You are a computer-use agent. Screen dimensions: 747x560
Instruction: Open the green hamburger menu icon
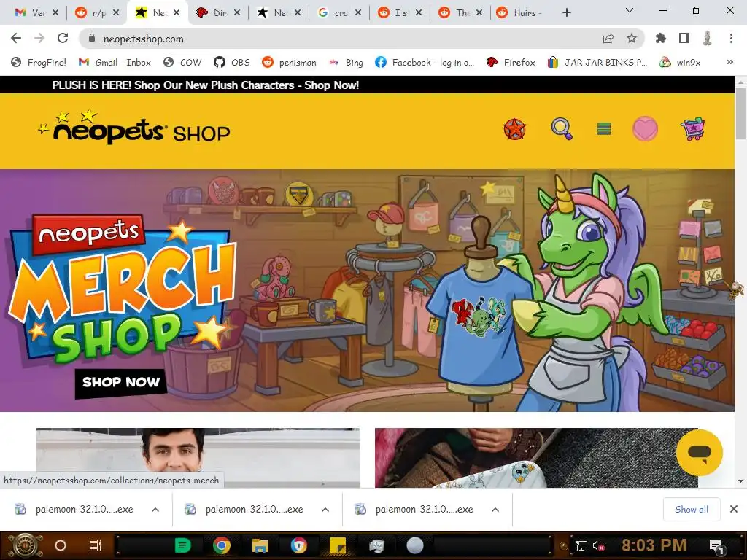tap(603, 128)
